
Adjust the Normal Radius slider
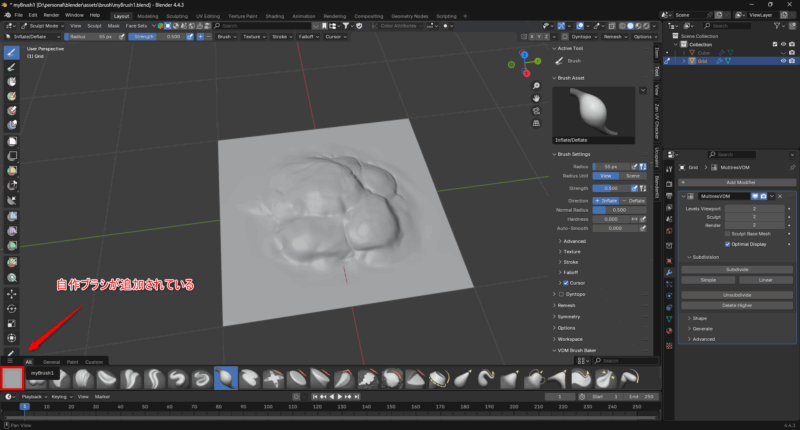(619, 210)
